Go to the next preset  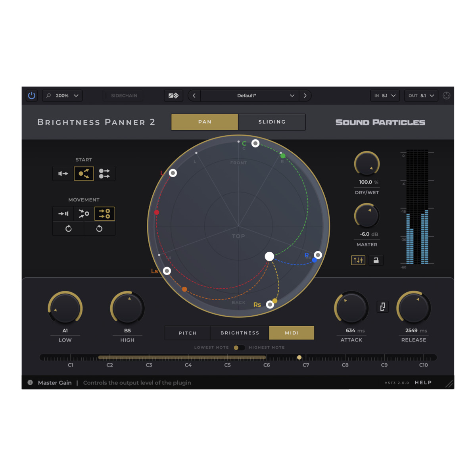coord(305,96)
